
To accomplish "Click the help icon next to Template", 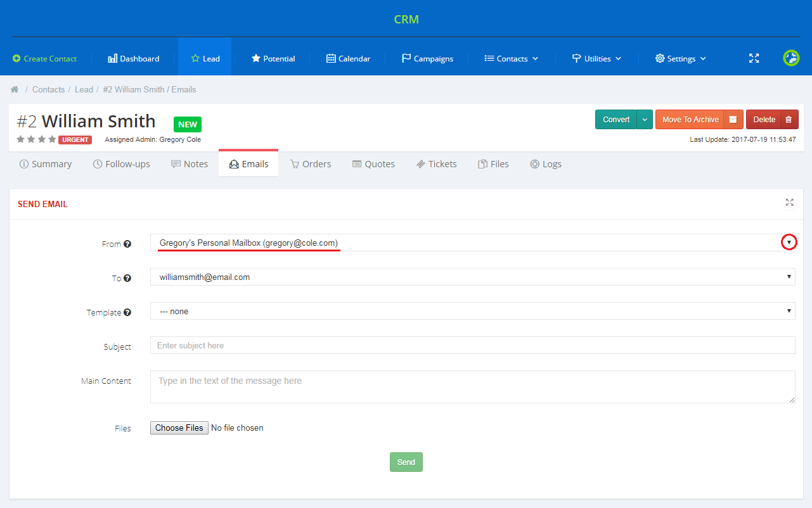I will (x=127, y=312).
